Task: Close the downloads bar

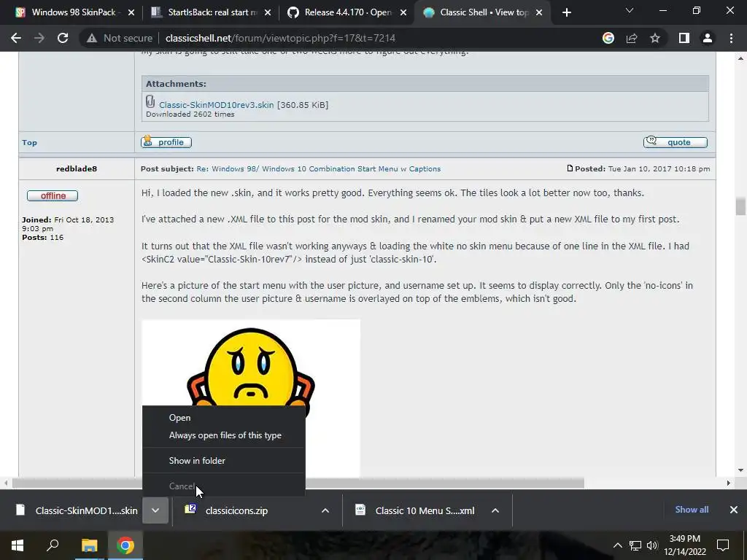Action: click(x=734, y=510)
